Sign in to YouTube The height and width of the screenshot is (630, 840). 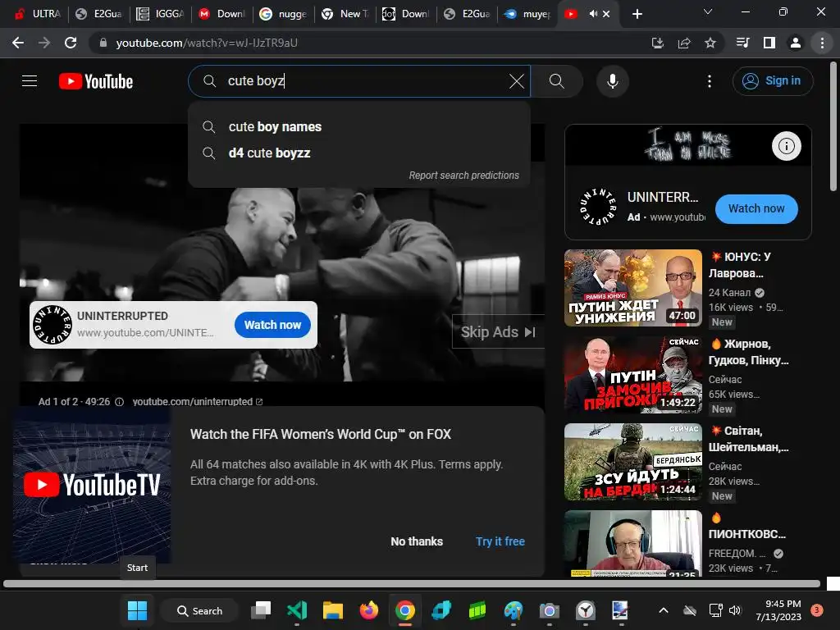[x=773, y=81]
